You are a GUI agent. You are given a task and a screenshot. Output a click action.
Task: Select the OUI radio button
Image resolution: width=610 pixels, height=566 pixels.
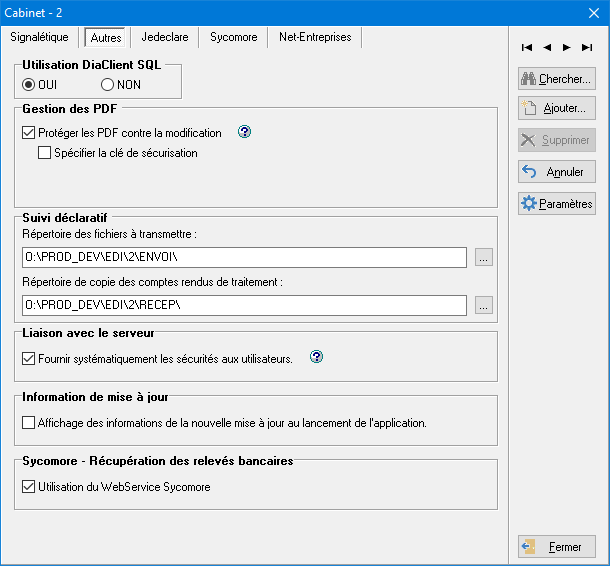[x=29, y=85]
